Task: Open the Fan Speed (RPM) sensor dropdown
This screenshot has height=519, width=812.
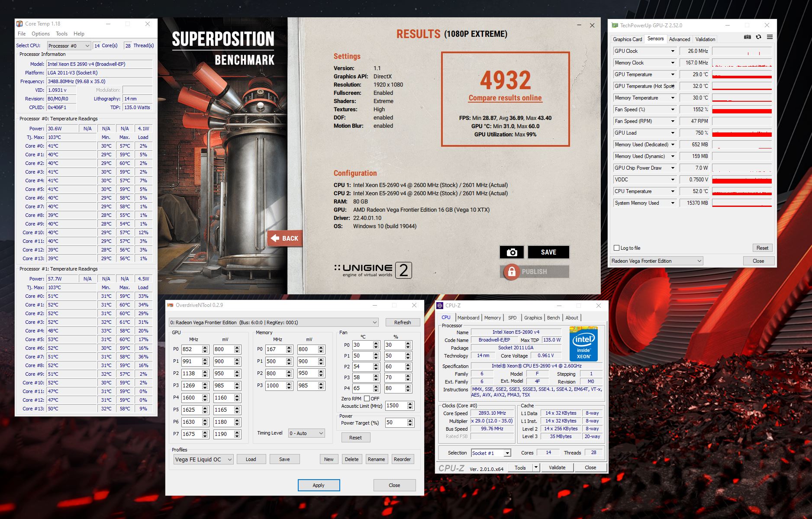Action: click(x=673, y=121)
